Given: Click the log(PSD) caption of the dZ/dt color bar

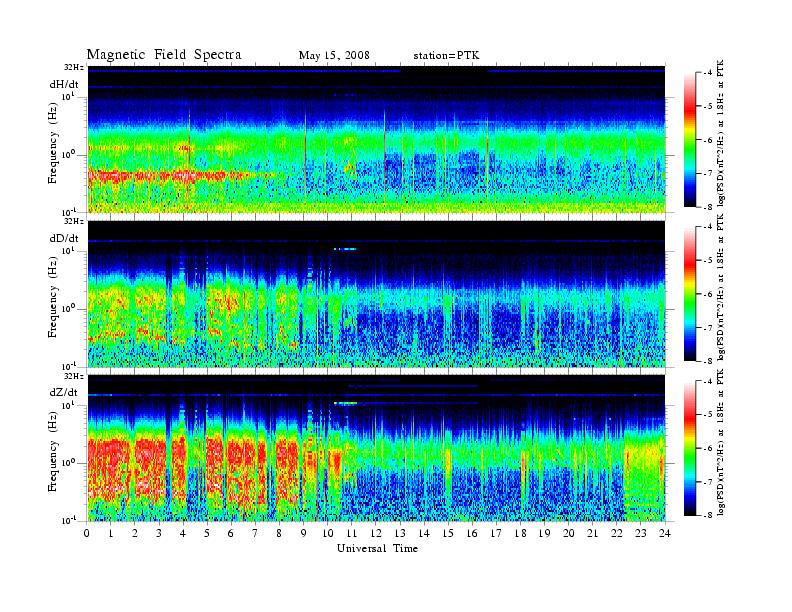Looking at the screenshot, I should click(x=721, y=442).
